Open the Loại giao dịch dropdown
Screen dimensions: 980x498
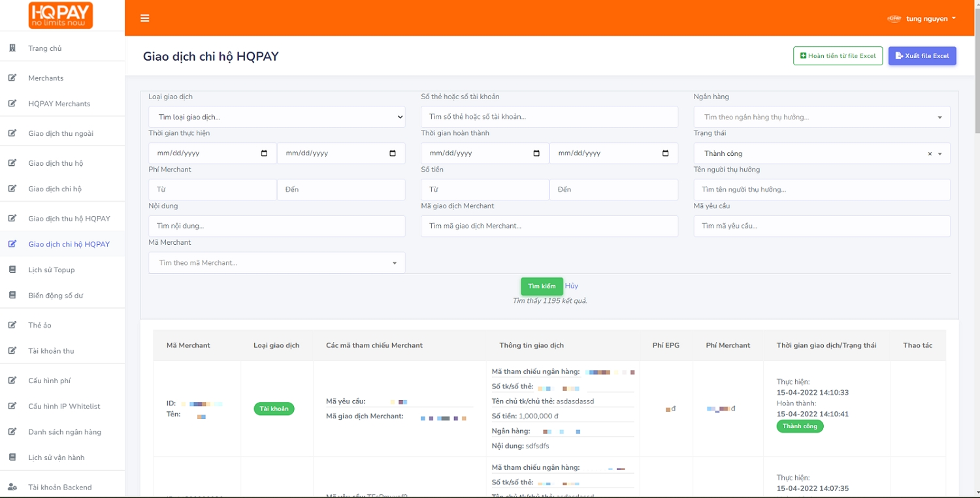tap(277, 117)
